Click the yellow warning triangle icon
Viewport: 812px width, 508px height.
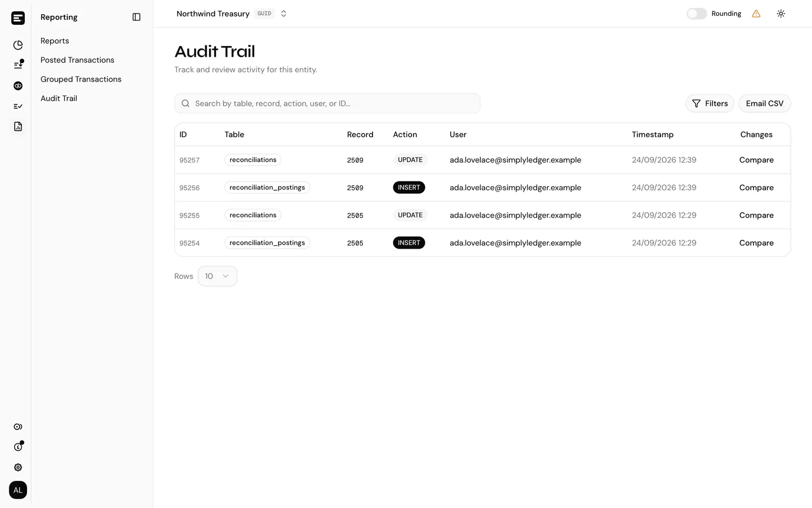[x=756, y=14]
